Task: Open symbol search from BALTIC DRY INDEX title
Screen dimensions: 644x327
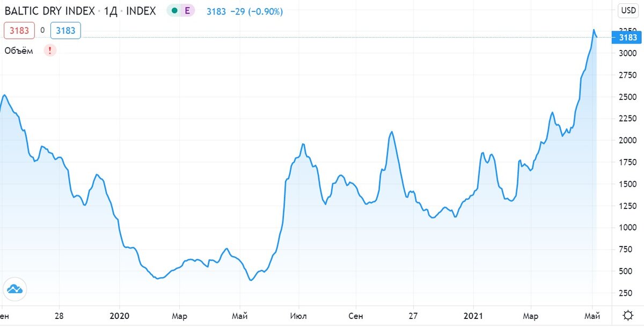Action: (48, 11)
